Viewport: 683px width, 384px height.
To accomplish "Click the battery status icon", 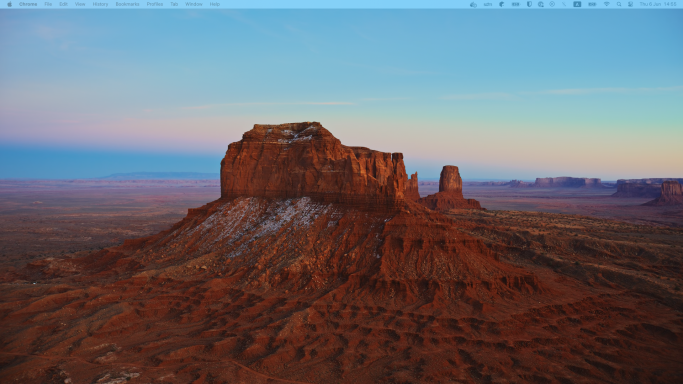I will coord(592,4).
